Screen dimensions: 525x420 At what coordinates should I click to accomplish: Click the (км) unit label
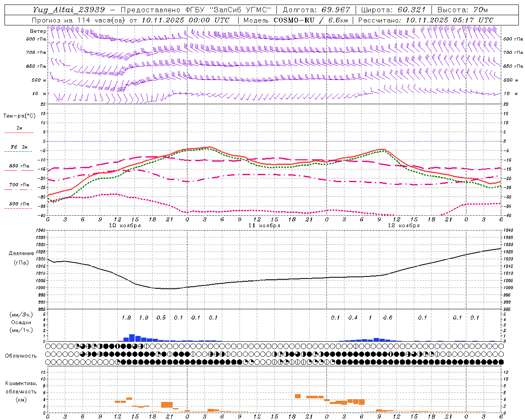click(x=21, y=399)
